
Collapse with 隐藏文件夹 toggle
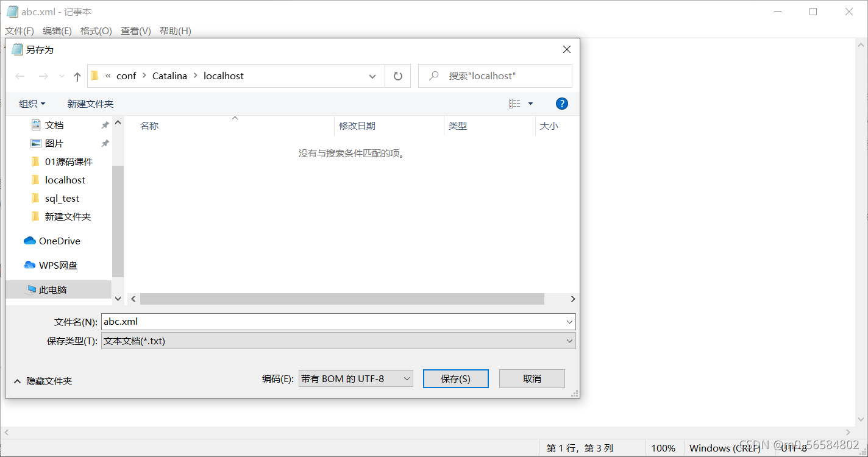43,381
